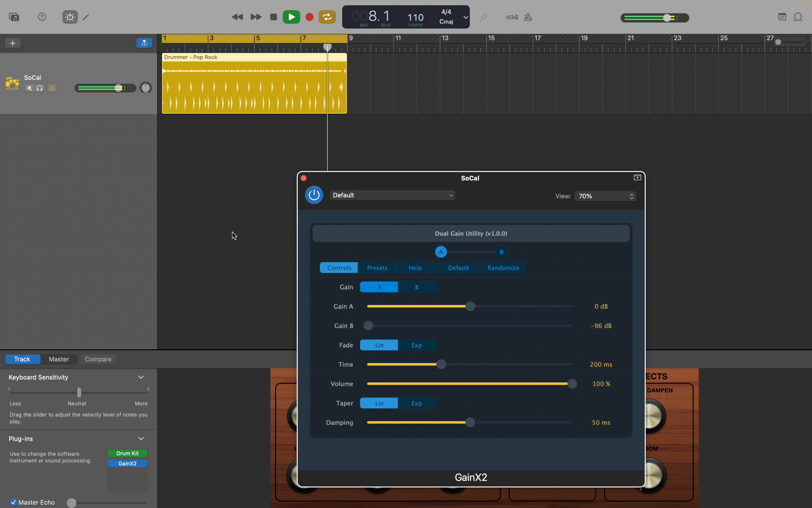Viewport: 812px width, 508px height.
Task: Open the Drum Kit plug-in slot
Action: point(128,454)
